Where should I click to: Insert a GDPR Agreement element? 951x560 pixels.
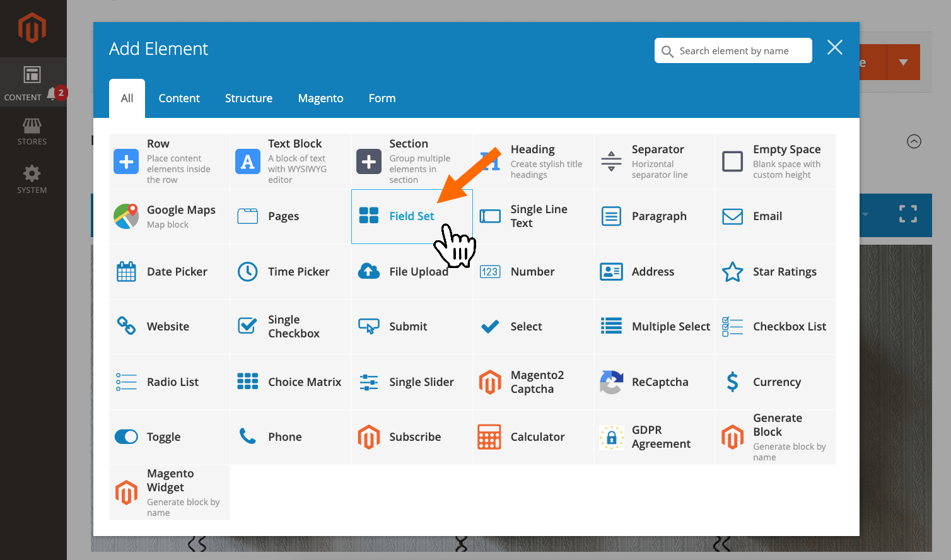[x=653, y=436]
